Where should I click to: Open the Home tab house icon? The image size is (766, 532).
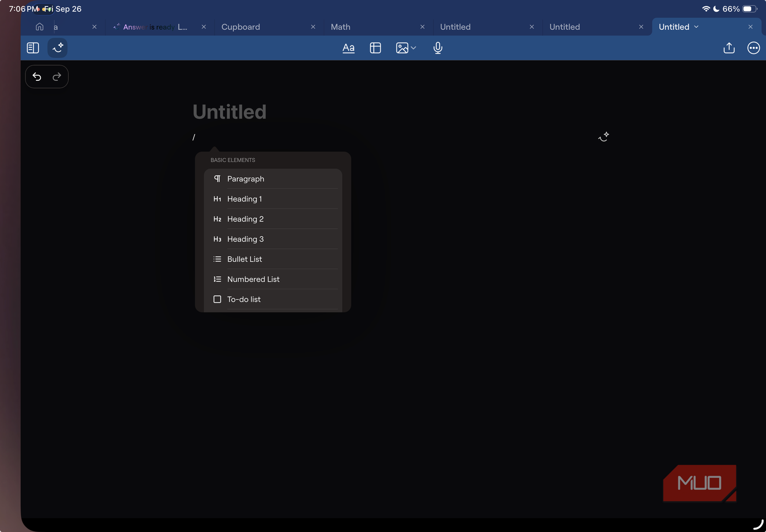(39, 26)
